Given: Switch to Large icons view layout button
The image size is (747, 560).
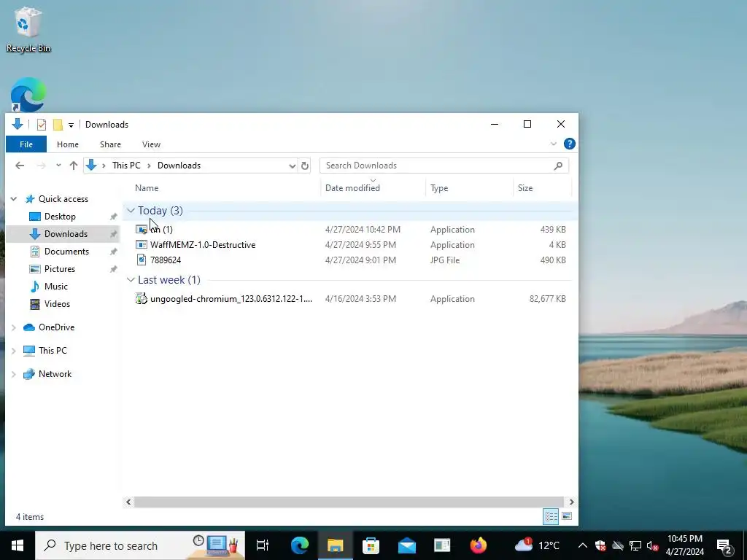Looking at the screenshot, I should (566, 516).
